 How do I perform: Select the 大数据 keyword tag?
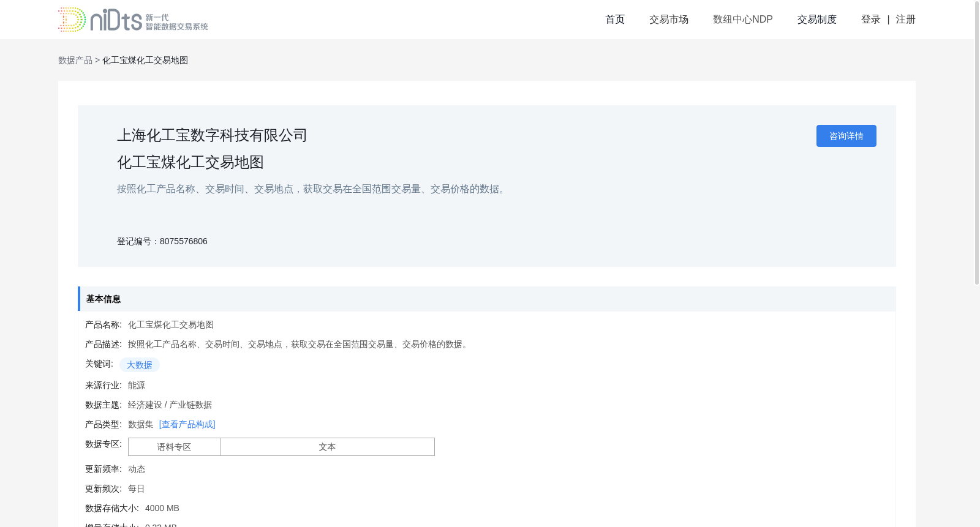(140, 365)
